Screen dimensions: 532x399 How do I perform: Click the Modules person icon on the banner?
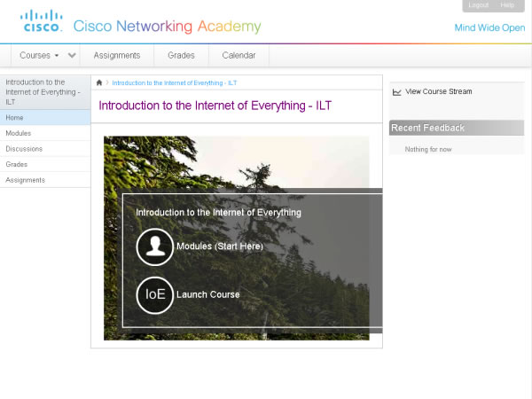[155, 246]
